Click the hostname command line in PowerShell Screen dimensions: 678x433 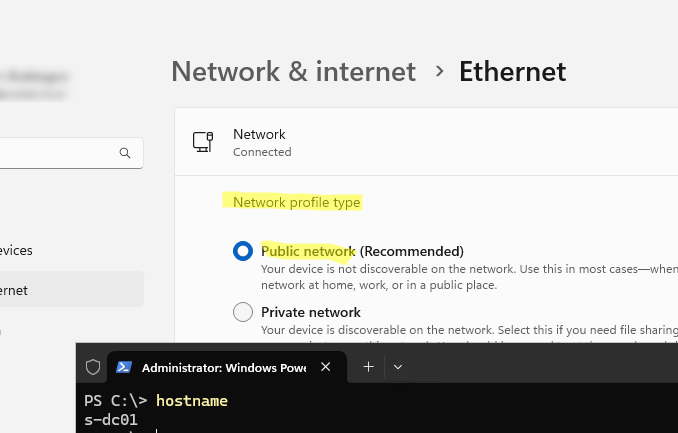pos(191,400)
